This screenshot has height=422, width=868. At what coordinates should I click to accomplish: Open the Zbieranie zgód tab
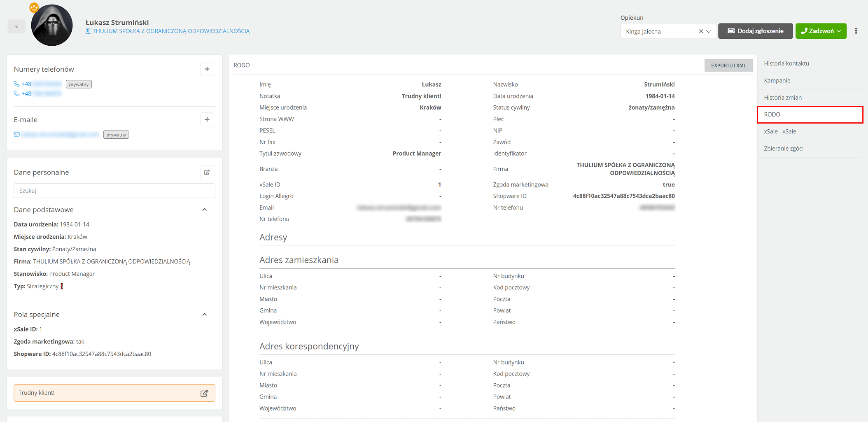pyautogui.click(x=810, y=149)
